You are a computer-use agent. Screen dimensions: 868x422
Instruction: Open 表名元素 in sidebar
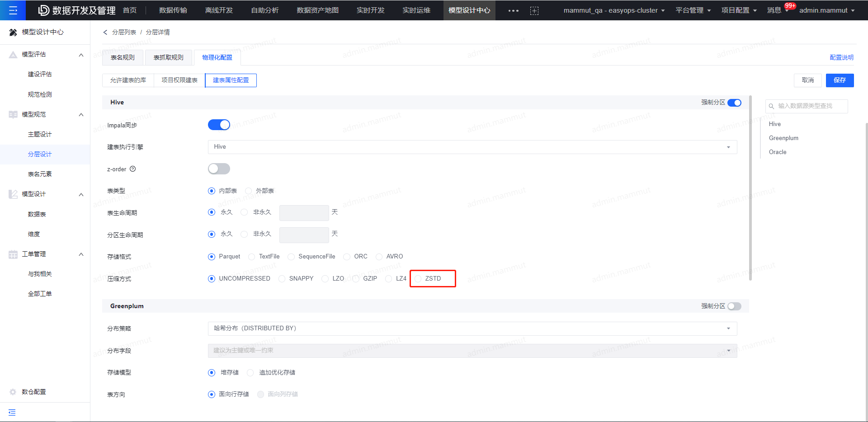[x=40, y=174]
